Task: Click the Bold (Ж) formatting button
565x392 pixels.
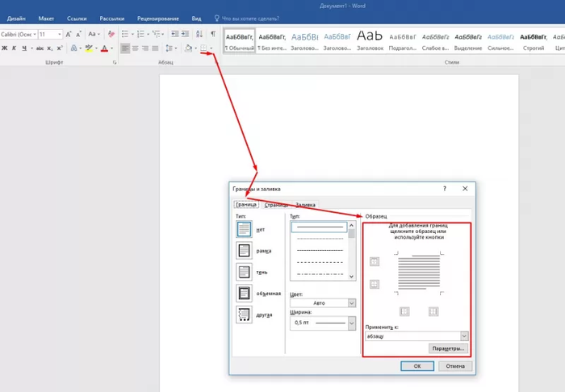Action: tap(4, 48)
